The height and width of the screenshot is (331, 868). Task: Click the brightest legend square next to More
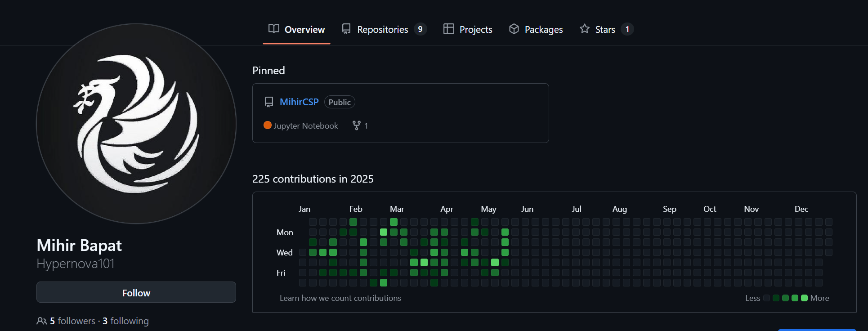(805, 298)
